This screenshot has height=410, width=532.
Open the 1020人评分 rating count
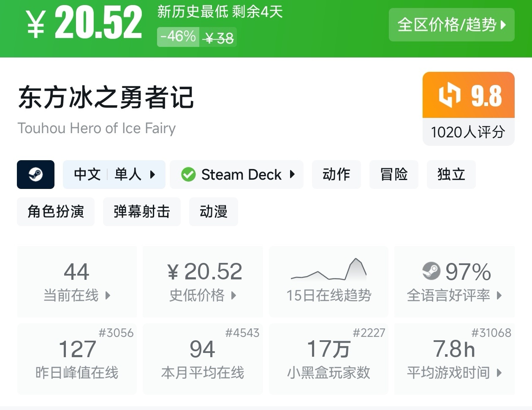tap(468, 132)
